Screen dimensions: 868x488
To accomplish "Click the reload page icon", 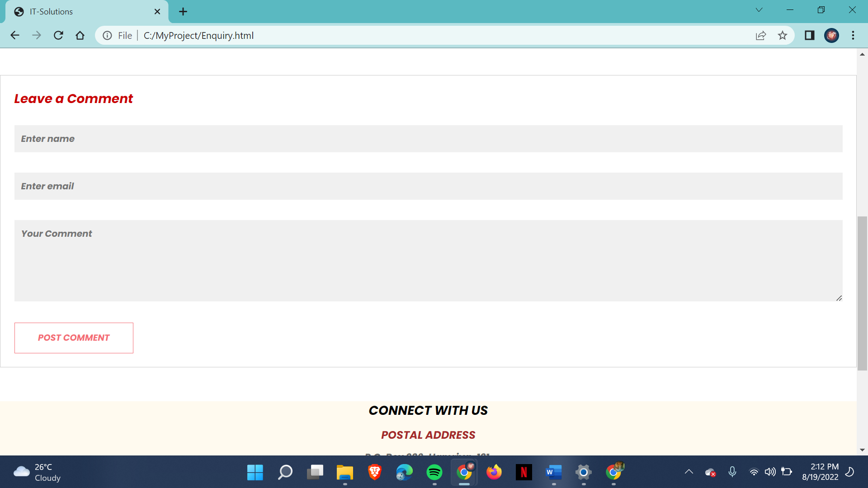I will (58, 35).
